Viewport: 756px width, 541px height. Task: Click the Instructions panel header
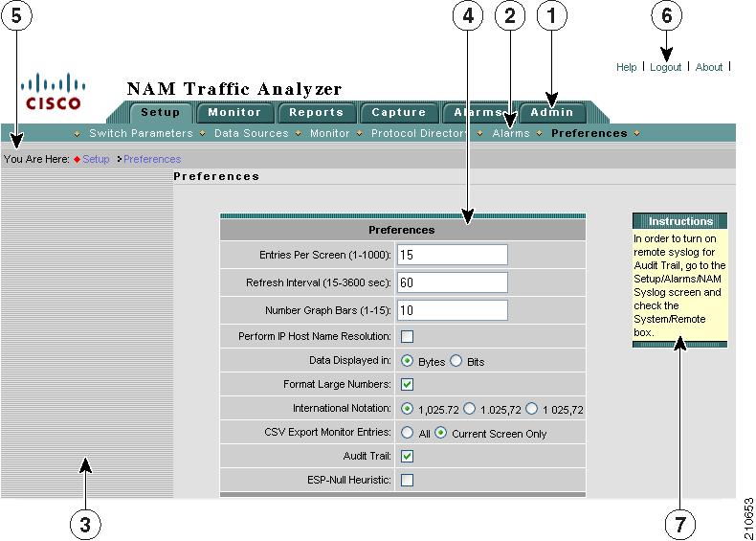[679, 221]
